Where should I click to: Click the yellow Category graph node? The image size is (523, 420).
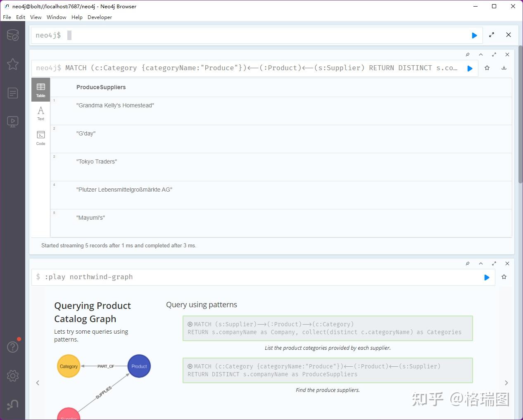point(69,366)
